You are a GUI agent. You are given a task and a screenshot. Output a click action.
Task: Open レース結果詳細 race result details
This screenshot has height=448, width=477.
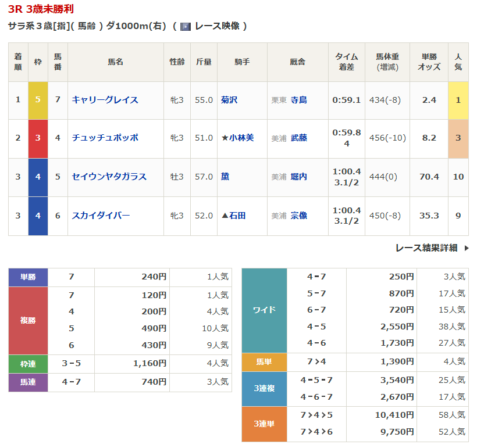[426, 248]
